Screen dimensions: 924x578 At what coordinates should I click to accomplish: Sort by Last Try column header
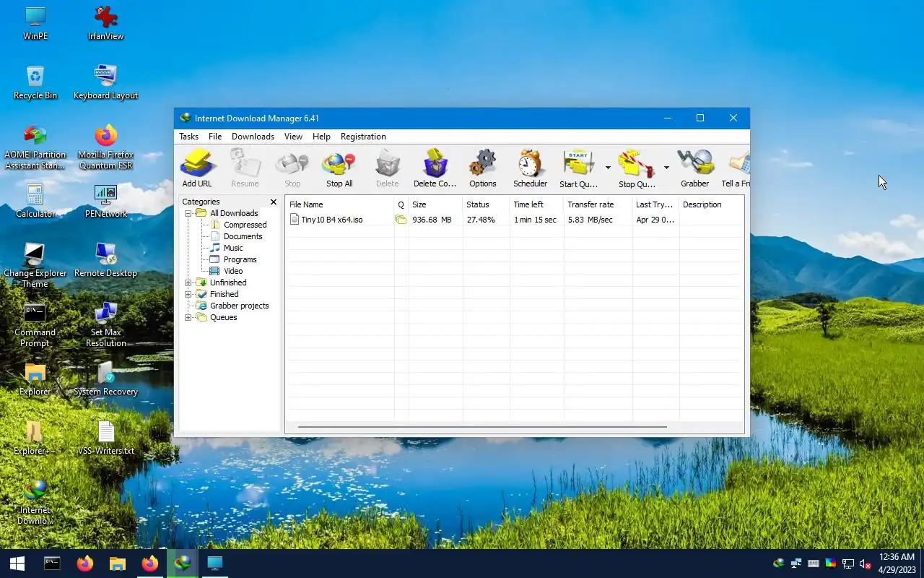click(x=655, y=204)
